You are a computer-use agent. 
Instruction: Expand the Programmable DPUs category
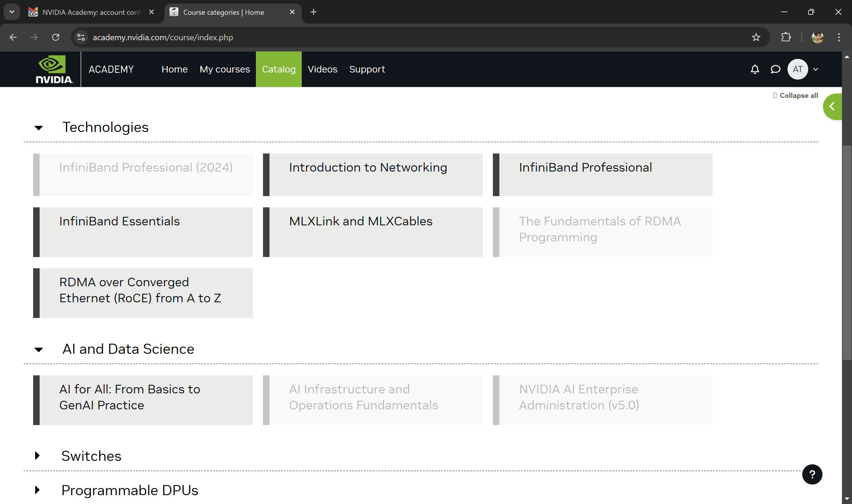pyautogui.click(x=37, y=490)
